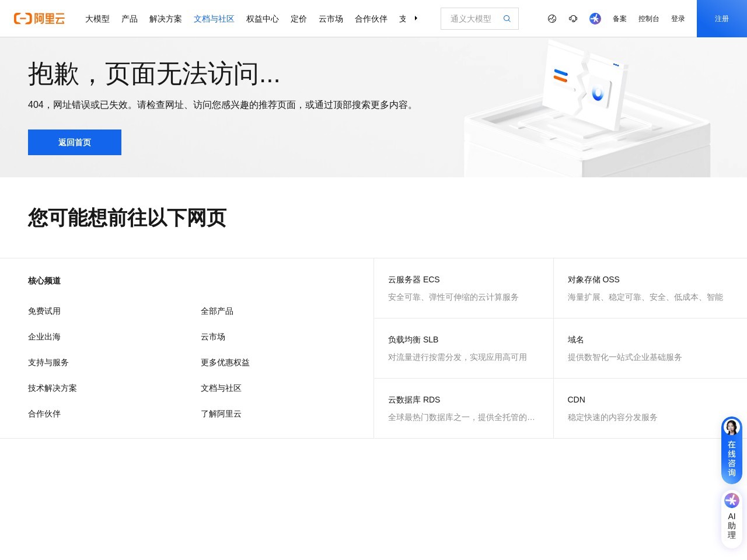This screenshot has height=560, width=747.
Task: Click the 抱歉，页面无法访问 heading
Action: [x=154, y=74]
